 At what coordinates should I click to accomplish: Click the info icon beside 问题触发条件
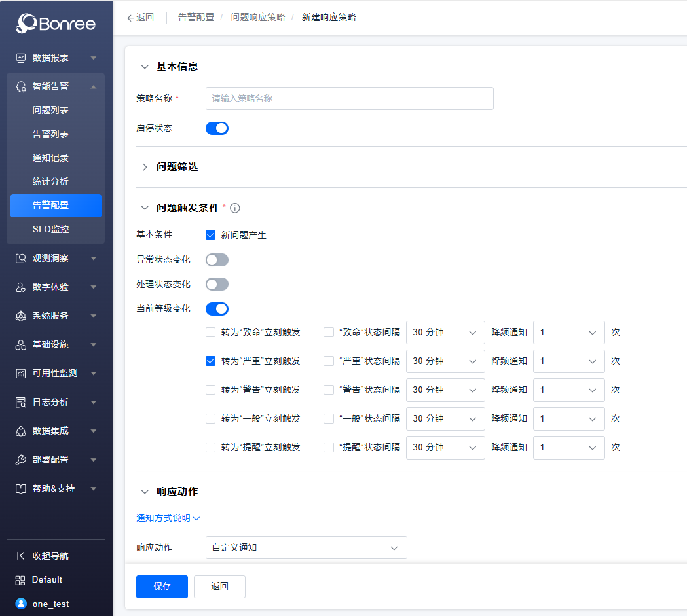coord(235,208)
